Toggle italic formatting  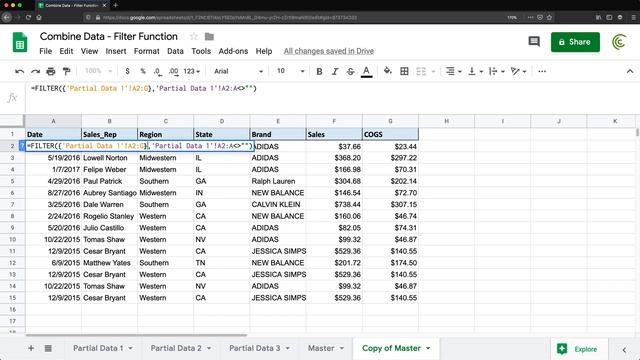[335, 71]
